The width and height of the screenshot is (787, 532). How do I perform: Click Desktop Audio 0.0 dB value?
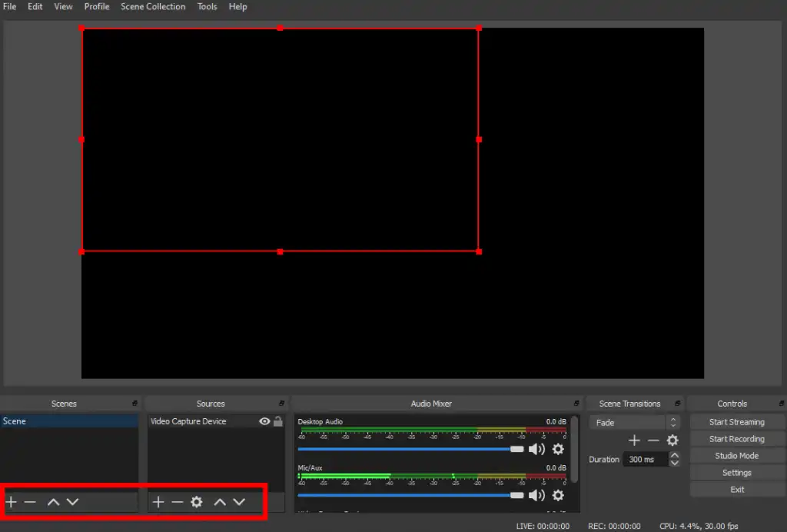point(556,421)
